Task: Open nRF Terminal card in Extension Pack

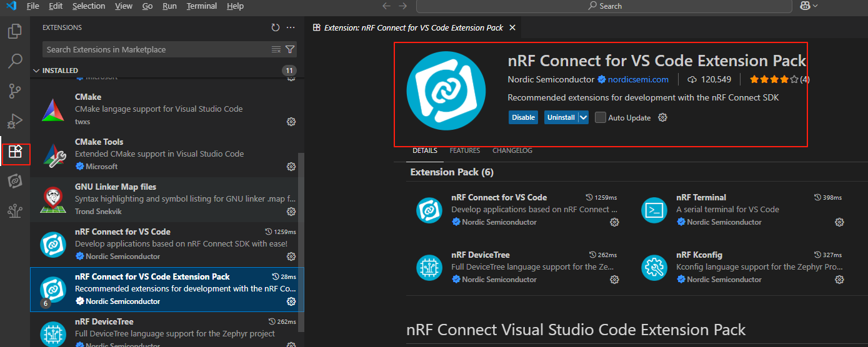Action: click(x=742, y=210)
